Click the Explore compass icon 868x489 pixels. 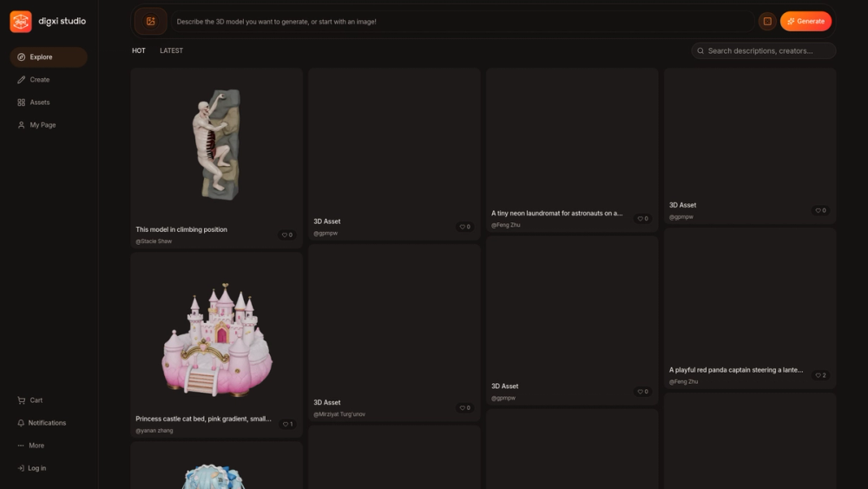pos(21,57)
